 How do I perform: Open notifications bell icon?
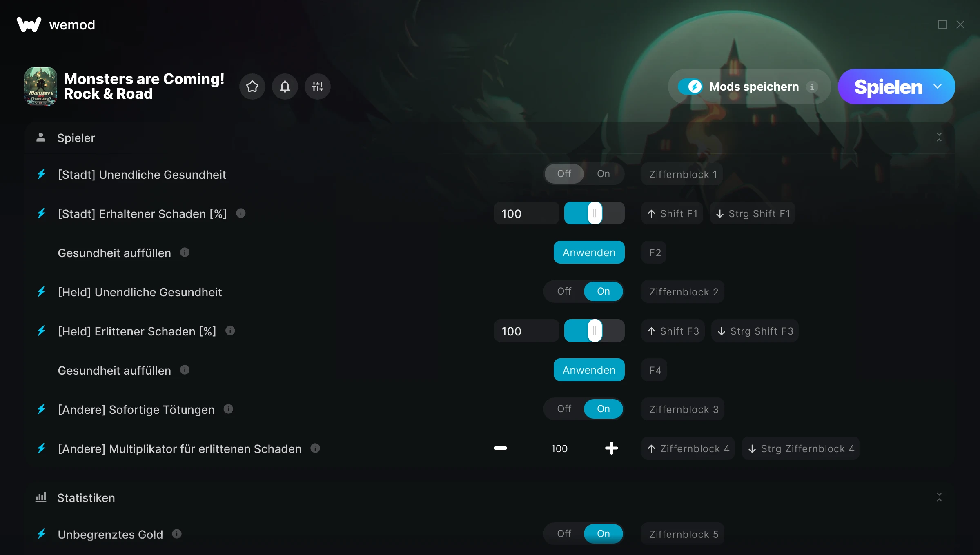[x=285, y=87]
